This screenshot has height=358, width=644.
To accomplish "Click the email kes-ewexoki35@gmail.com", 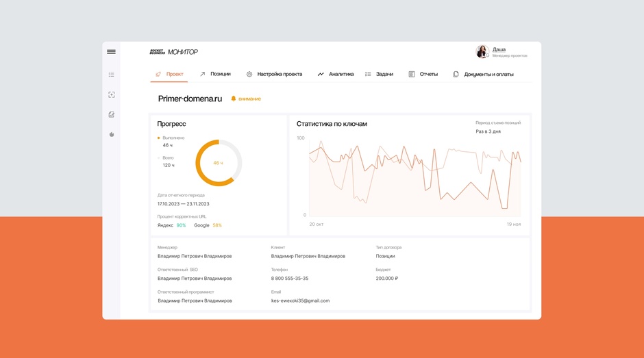I will click(300, 301).
